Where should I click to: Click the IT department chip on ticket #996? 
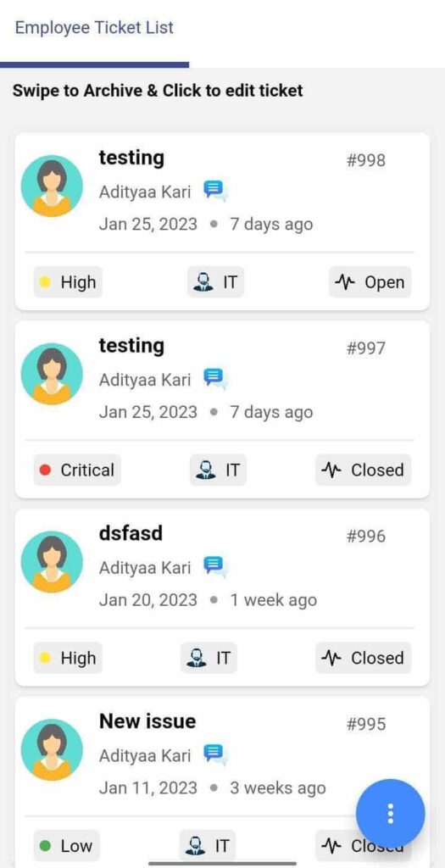click(x=209, y=658)
